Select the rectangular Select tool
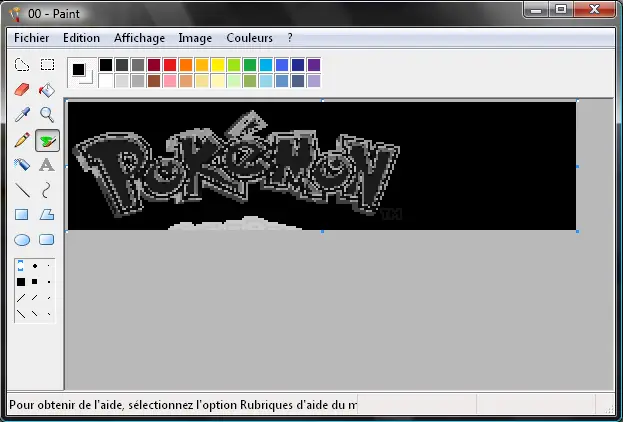The height and width of the screenshot is (422, 623). click(x=47, y=65)
